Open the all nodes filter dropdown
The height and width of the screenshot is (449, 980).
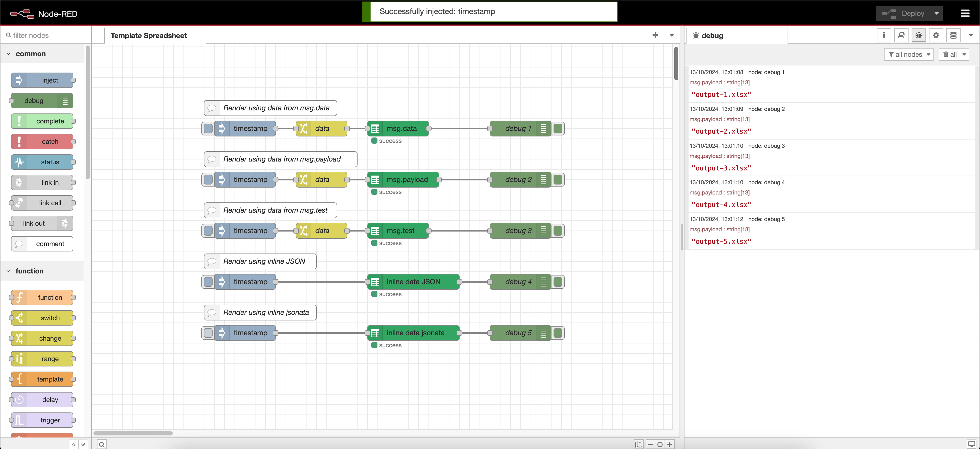click(909, 54)
